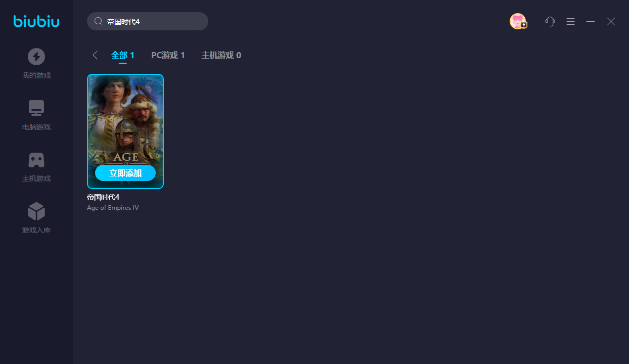Open the hamburger main menu
The width and height of the screenshot is (629, 364).
coord(570,21)
